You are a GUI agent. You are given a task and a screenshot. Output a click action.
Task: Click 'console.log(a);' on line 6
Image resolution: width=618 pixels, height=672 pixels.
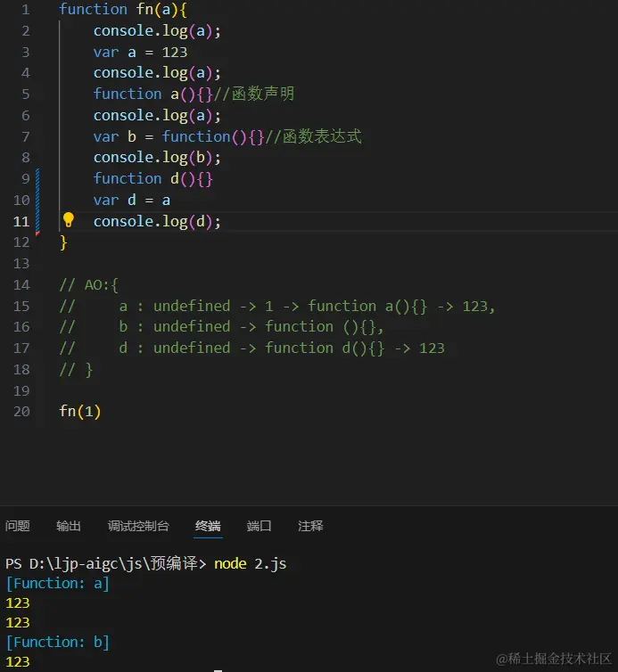coord(157,115)
